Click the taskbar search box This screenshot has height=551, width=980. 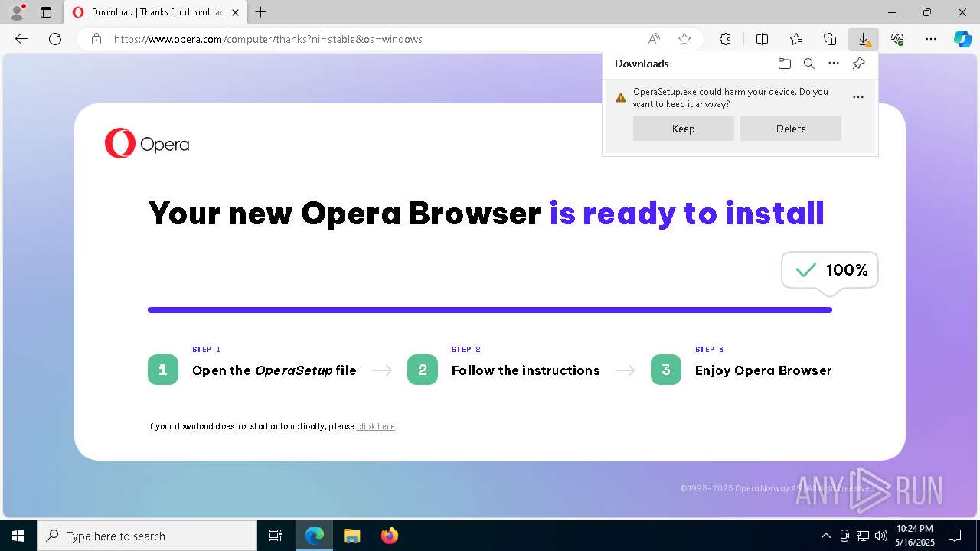point(147,536)
